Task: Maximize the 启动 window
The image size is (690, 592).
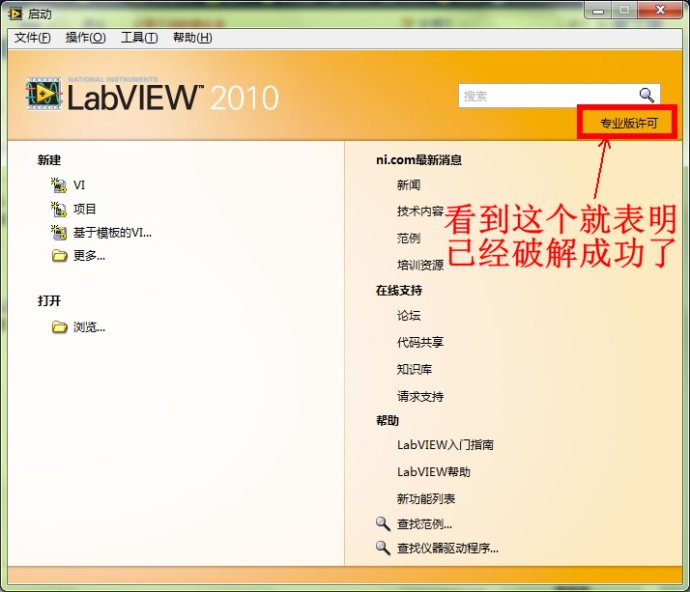Action: 624,10
